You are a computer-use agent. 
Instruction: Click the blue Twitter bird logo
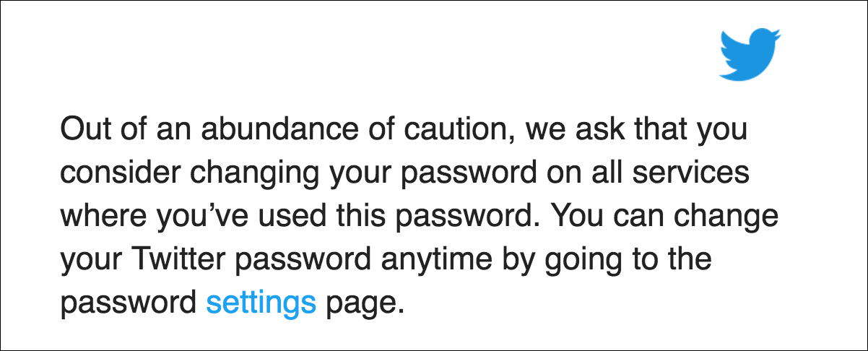(x=750, y=53)
